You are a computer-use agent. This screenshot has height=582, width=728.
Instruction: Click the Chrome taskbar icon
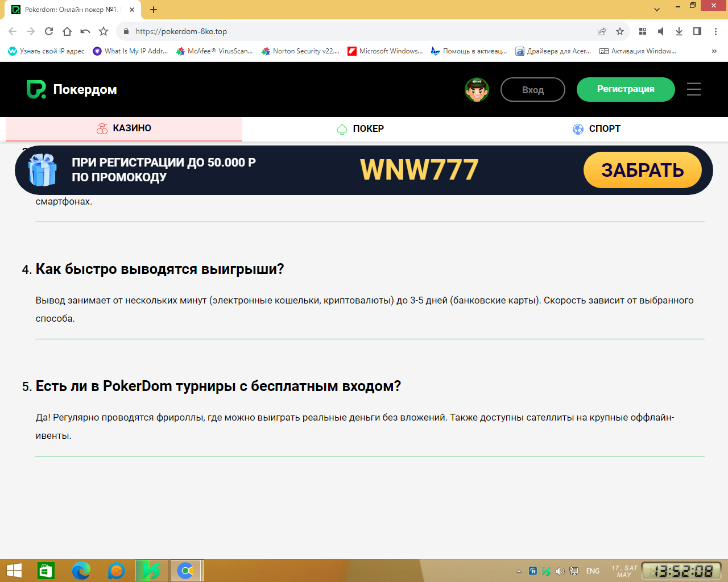click(186, 571)
